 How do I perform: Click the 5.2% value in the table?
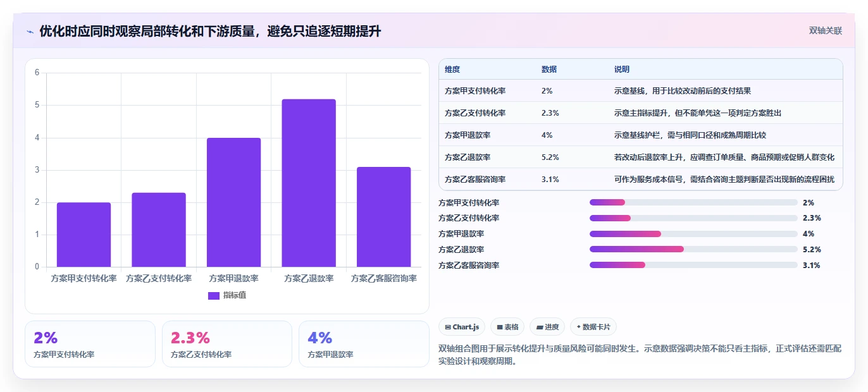pyautogui.click(x=550, y=157)
